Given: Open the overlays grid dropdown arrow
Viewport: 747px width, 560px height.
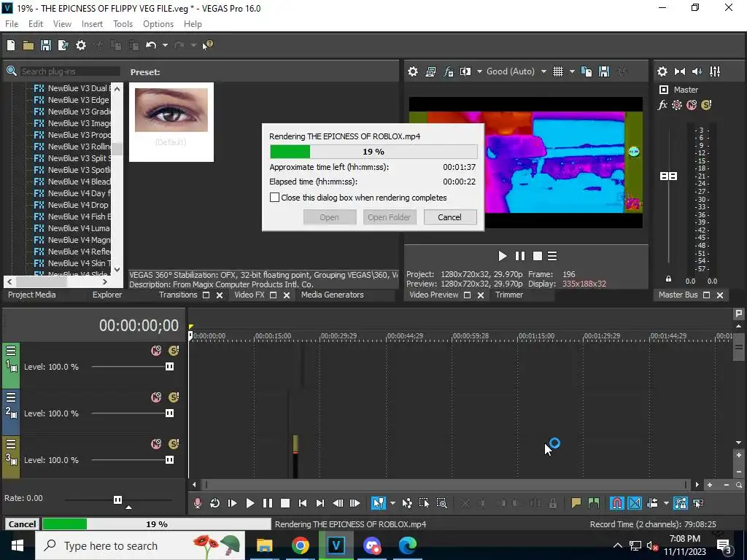Looking at the screenshot, I should point(572,71).
